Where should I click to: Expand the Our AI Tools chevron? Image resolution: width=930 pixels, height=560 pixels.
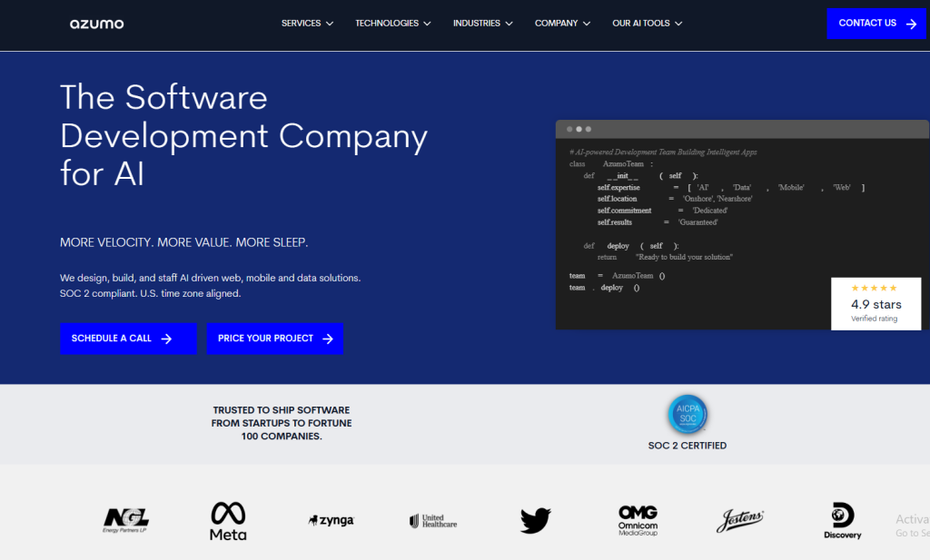tap(678, 24)
